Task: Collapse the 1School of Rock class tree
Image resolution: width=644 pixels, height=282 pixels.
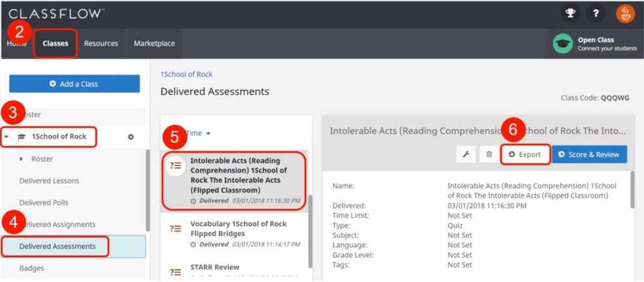Action: click(7, 137)
